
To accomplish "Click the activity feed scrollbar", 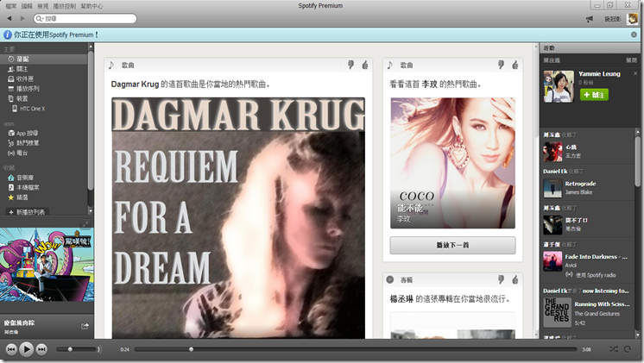I will 637,162.
